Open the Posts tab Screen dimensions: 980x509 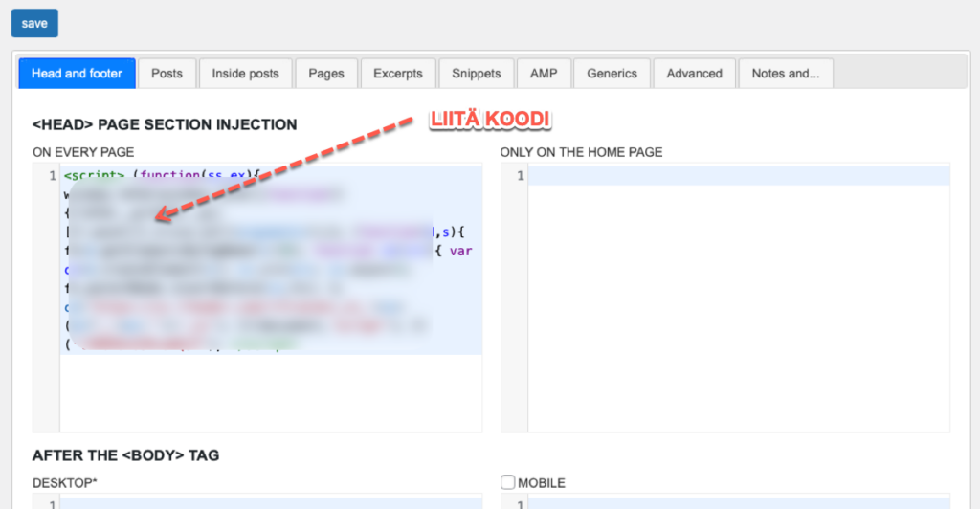167,74
